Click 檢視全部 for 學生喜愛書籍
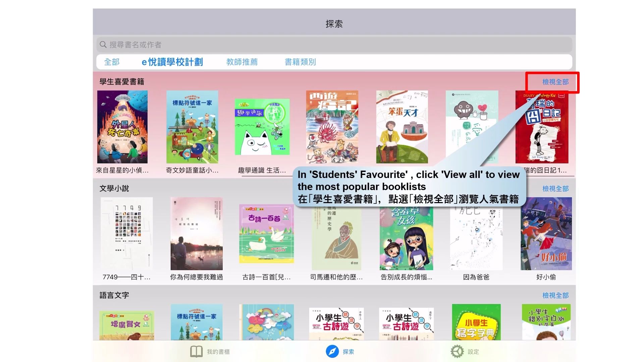Screen dimensions: 644x362 (x=555, y=82)
